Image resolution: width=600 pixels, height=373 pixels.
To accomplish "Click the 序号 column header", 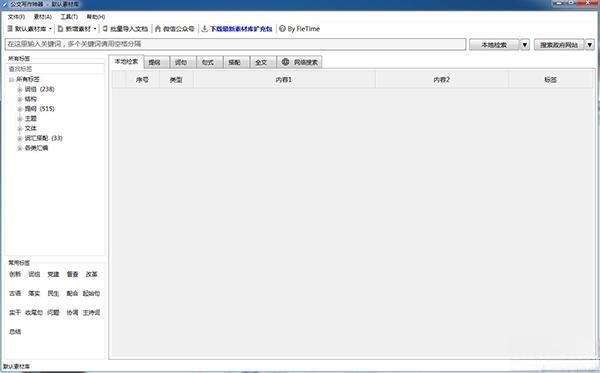I will [x=142, y=80].
